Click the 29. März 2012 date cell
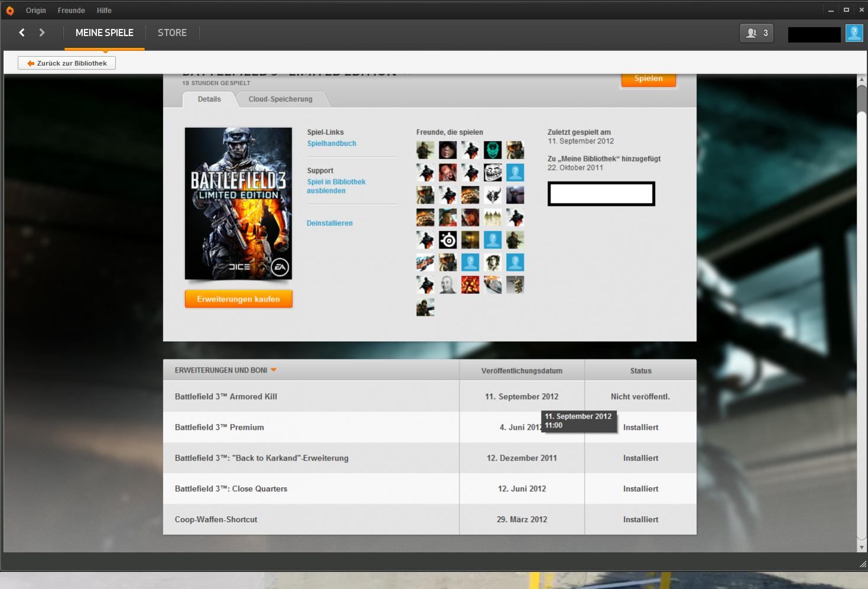The width and height of the screenshot is (868, 589). pos(522,520)
